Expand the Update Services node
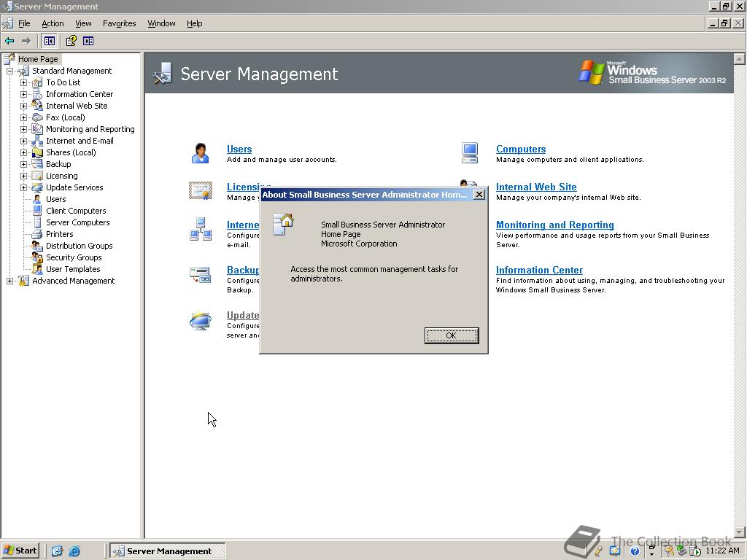This screenshot has width=747, height=560. 23,187
